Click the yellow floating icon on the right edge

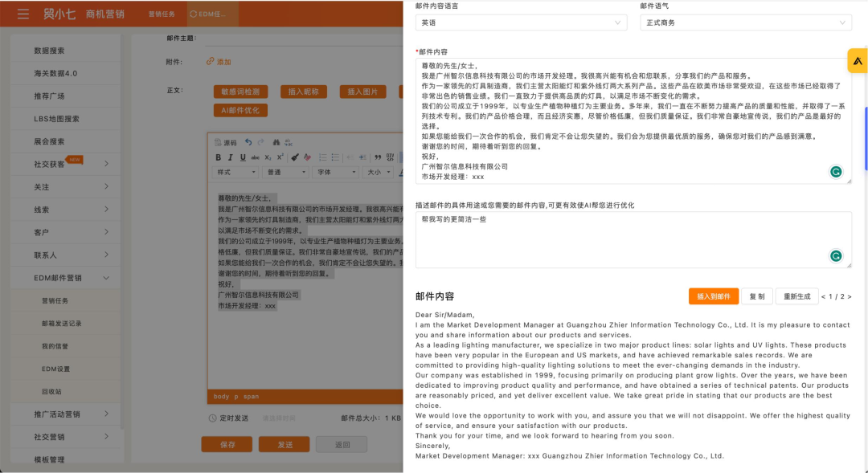858,61
